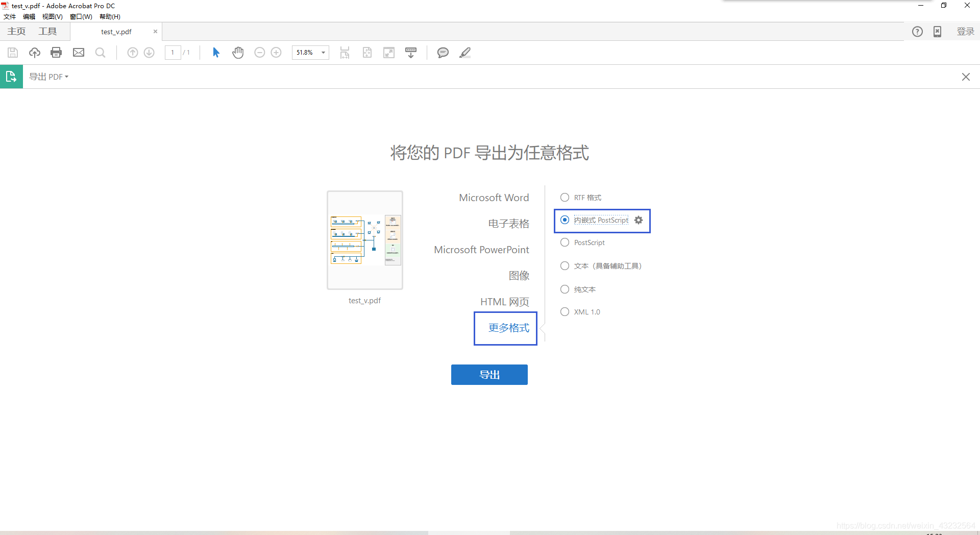Select the arrow selection tool
Screen dimensions: 980x535
pos(216,53)
